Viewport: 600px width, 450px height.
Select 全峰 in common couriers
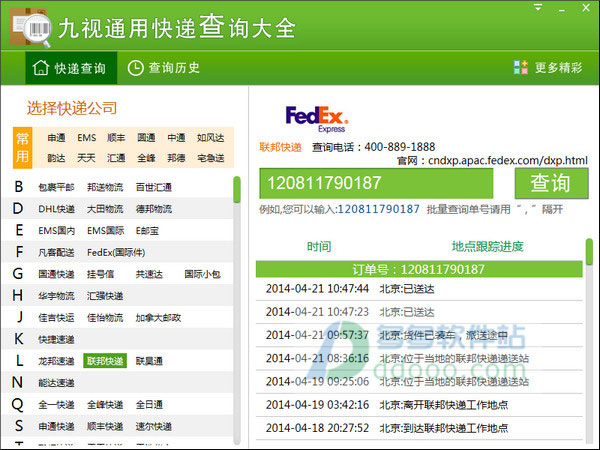[146, 158]
